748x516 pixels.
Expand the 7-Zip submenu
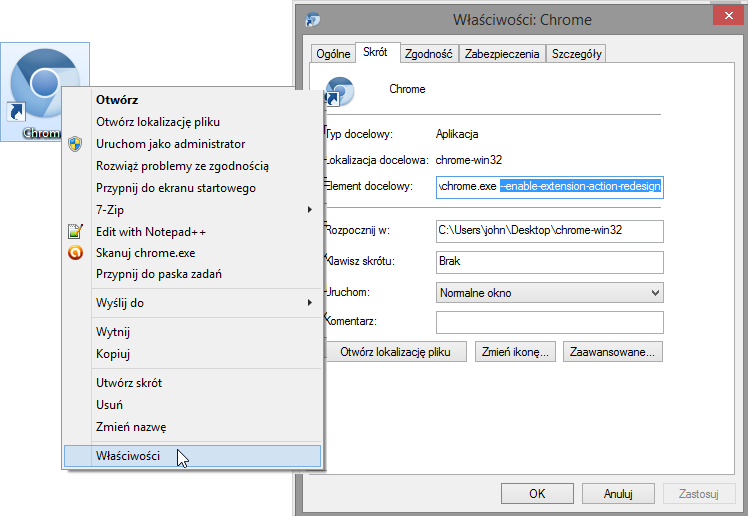[x=192, y=210]
